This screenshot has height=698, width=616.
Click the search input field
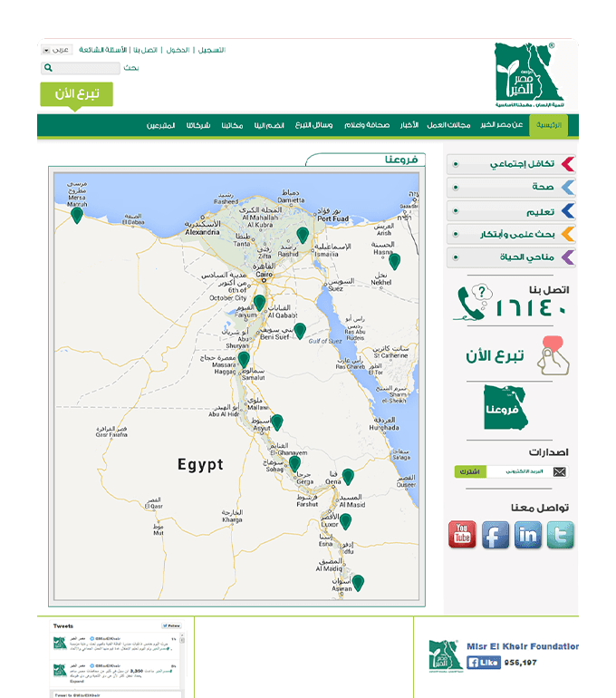tap(81, 68)
